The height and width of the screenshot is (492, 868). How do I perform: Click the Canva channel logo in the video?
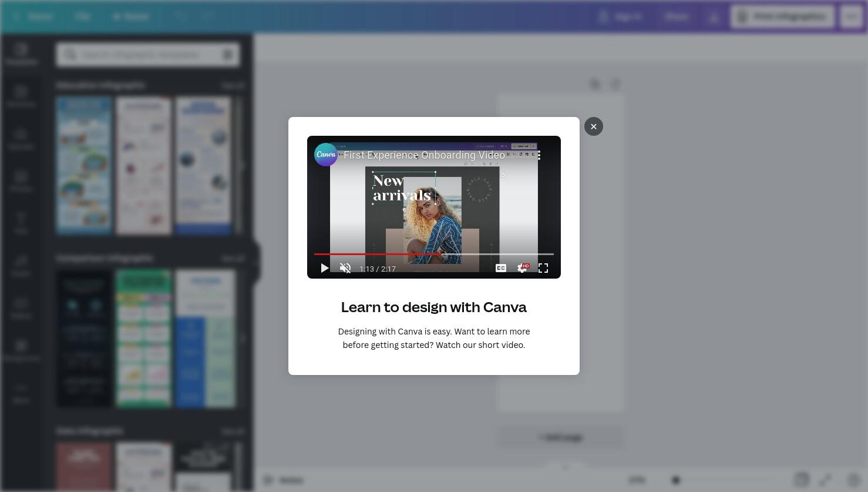point(326,155)
